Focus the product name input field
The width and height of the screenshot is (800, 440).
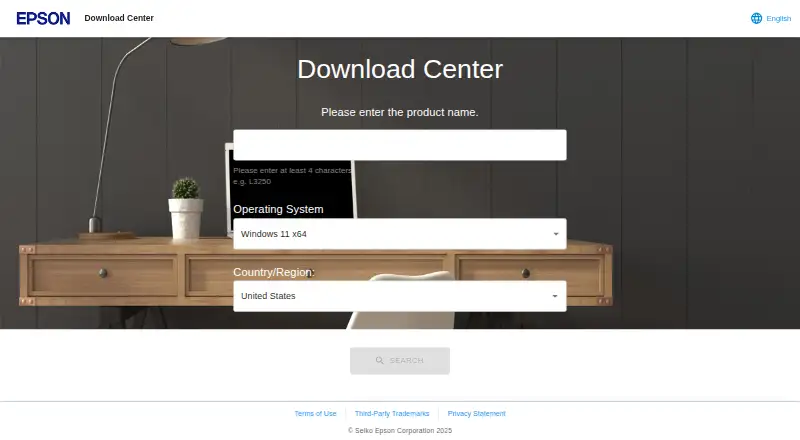tap(399, 145)
